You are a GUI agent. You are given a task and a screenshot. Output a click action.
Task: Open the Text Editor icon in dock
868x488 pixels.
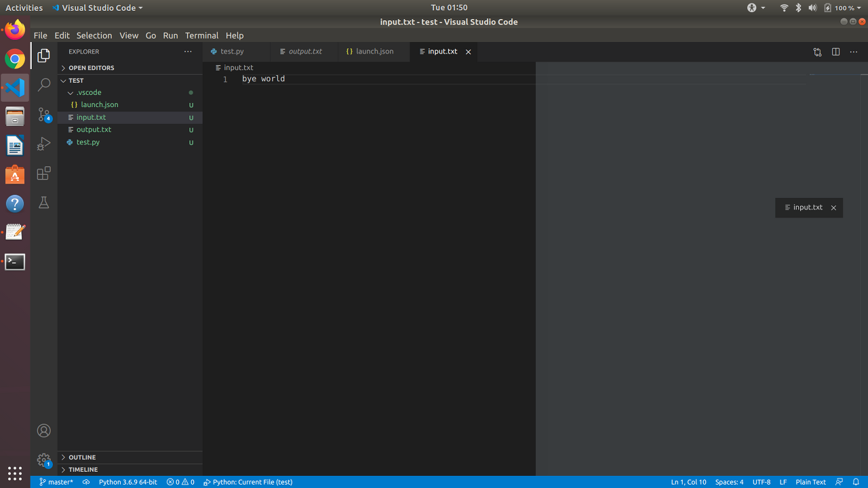pos(15,232)
